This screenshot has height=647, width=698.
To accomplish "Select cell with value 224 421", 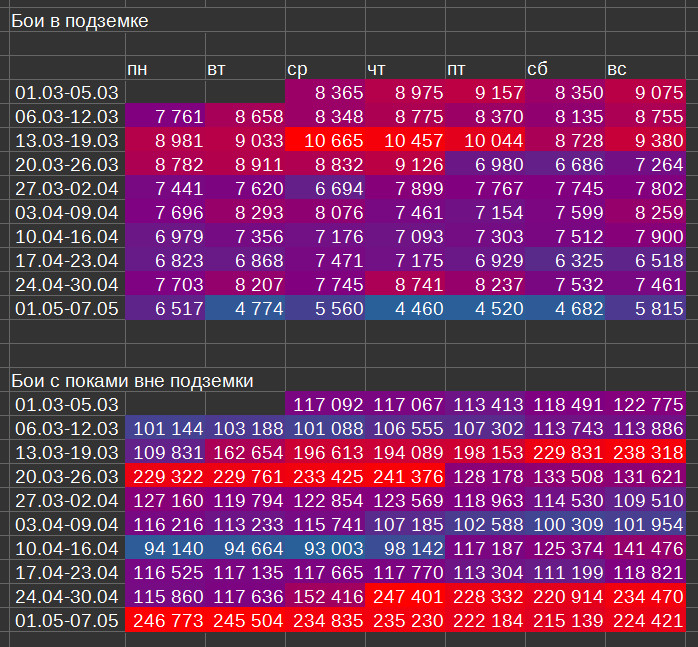I will click(x=645, y=621).
